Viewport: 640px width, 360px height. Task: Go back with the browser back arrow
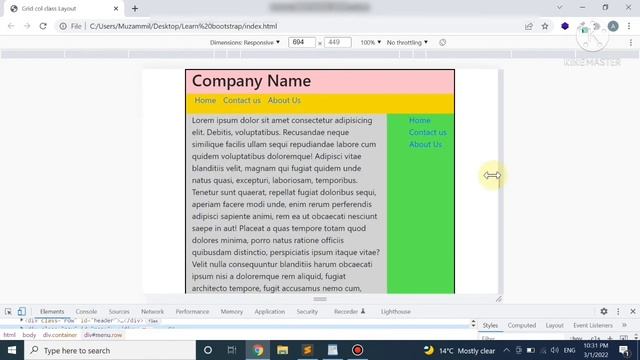[11, 26]
